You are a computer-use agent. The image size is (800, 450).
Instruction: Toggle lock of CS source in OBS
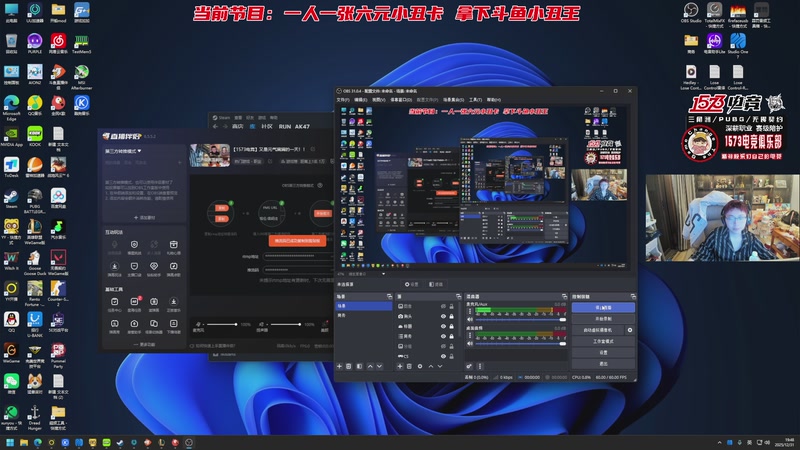(451, 356)
